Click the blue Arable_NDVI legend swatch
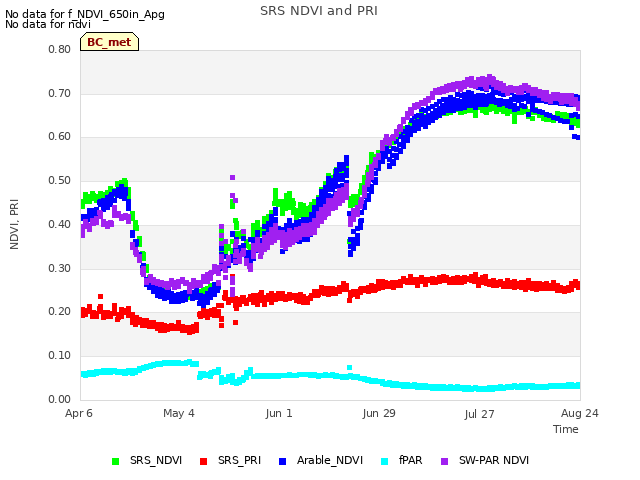 (x=282, y=461)
